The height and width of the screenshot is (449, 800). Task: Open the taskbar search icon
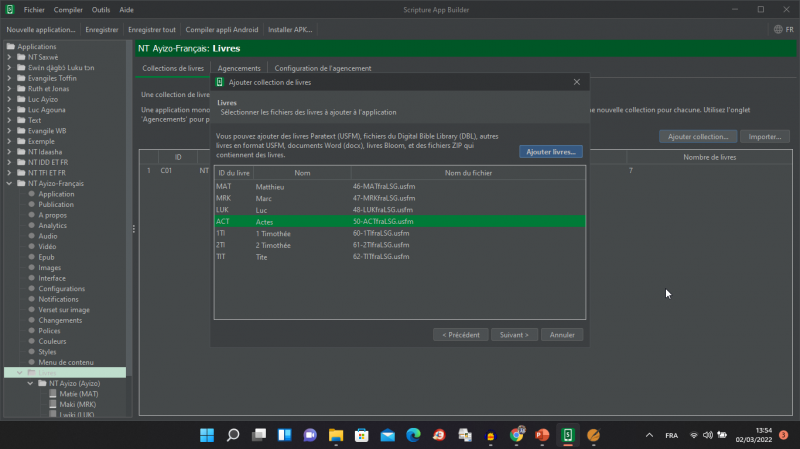click(x=232, y=435)
